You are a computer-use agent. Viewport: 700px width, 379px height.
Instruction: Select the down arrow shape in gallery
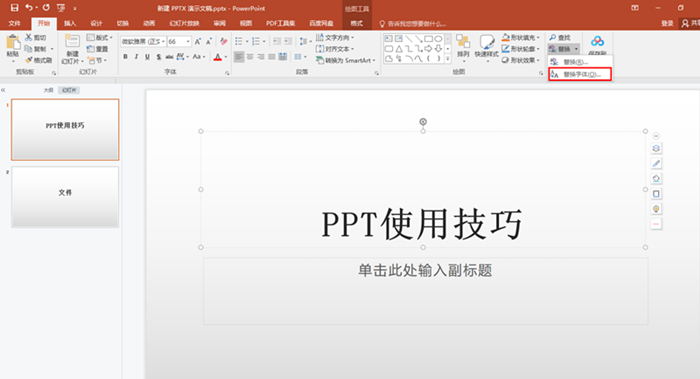click(438, 49)
